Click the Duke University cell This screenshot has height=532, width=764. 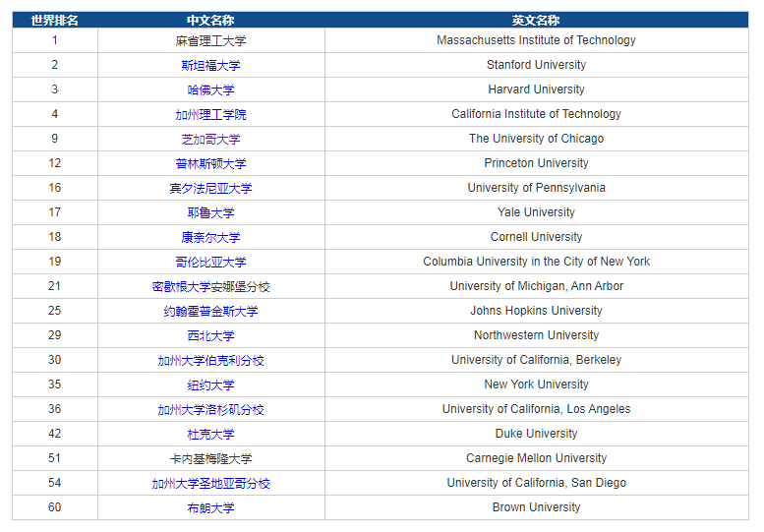(536, 434)
